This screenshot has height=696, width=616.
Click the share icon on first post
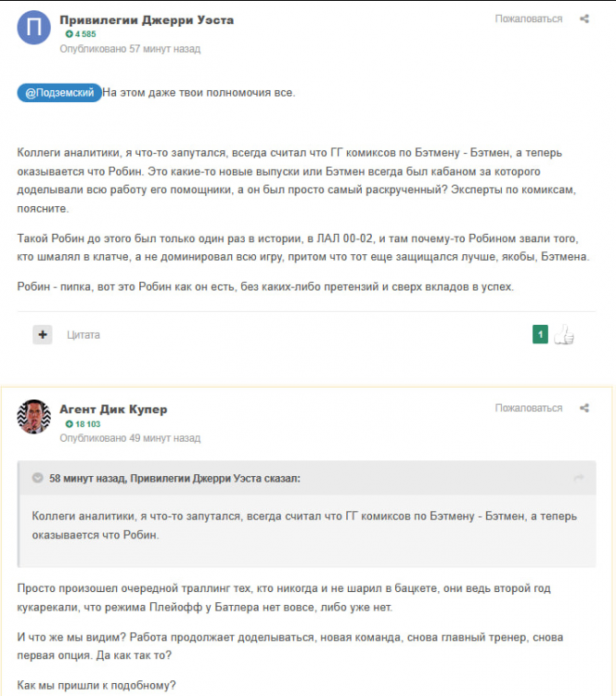tap(584, 19)
